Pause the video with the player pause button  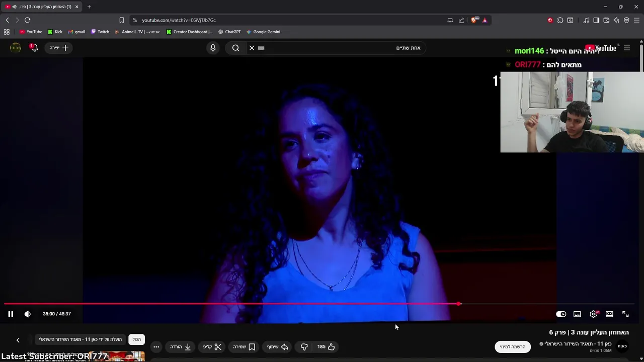(x=11, y=314)
